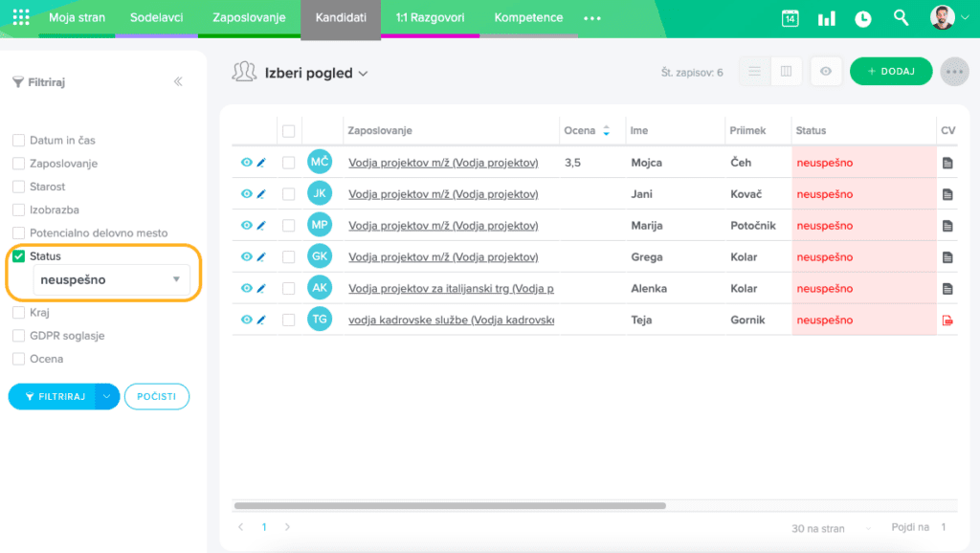Viewport: 980px width, 553px height.
Task: Open Mojca Čeh's CV document icon
Action: point(947,163)
